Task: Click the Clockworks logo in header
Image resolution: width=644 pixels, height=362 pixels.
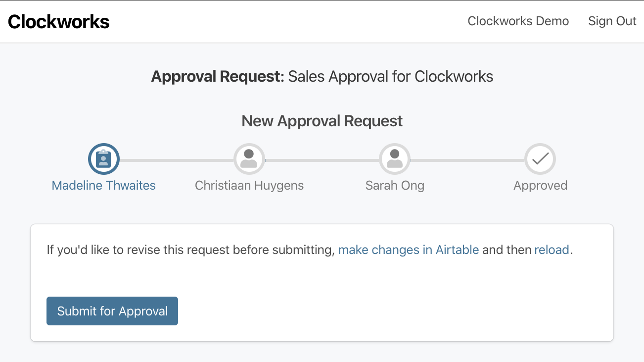Action: (x=59, y=21)
